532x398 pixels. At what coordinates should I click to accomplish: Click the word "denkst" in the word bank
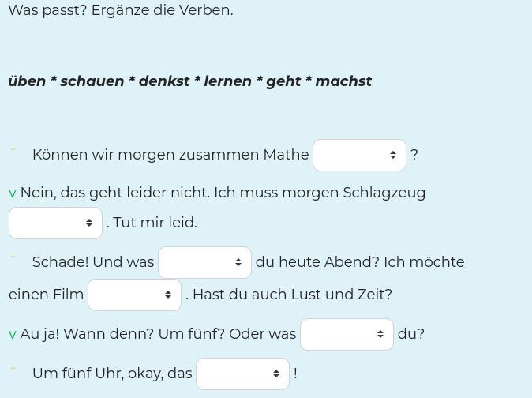click(x=164, y=81)
